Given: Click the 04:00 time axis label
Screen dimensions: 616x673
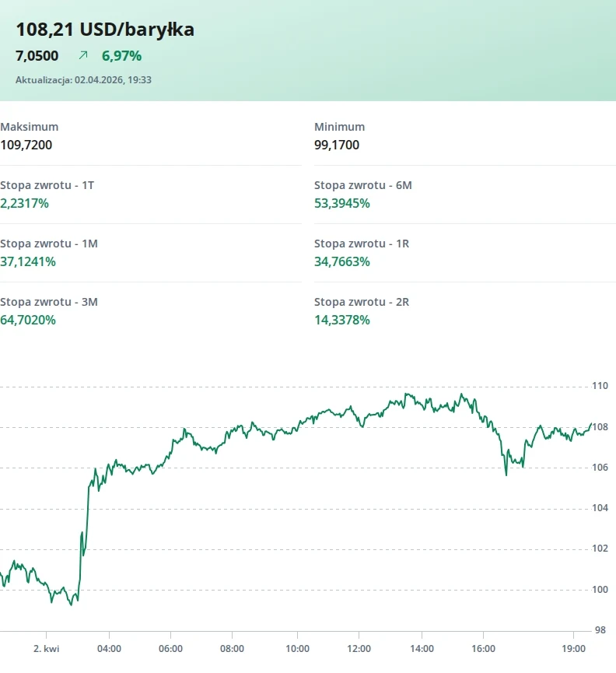Looking at the screenshot, I should click(x=109, y=648).
